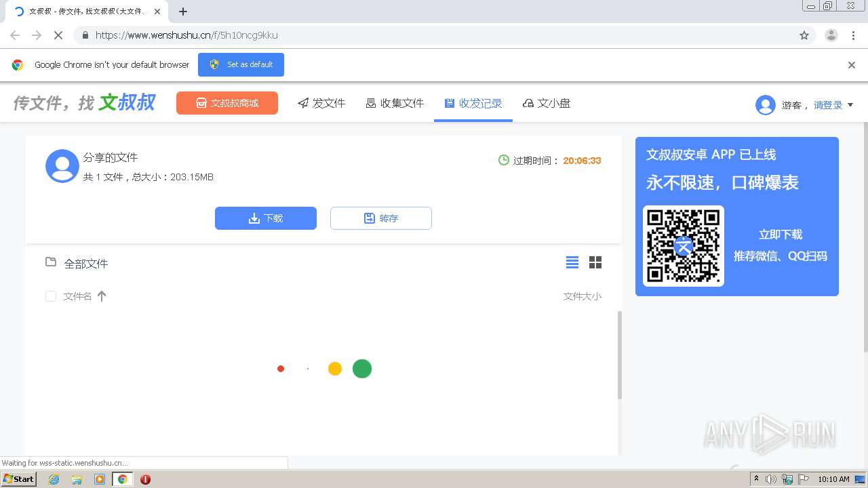Switch to list view icon
The image size is (868, 488).
click(x=572, y=262)
